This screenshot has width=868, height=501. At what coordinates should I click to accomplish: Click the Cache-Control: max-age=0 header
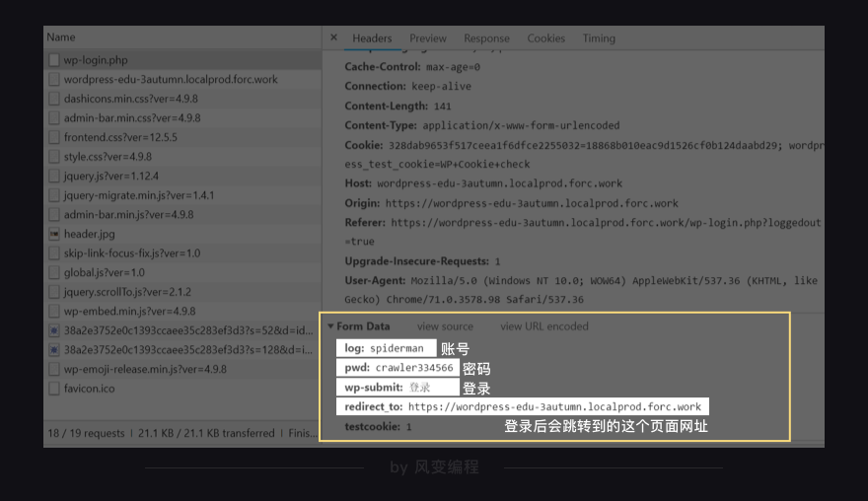(x=412, y=66)
